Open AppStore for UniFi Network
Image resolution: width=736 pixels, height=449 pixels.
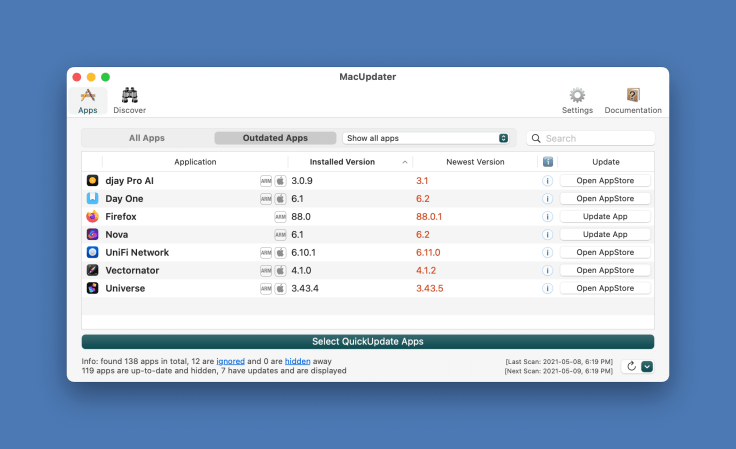tap(605, 252)
